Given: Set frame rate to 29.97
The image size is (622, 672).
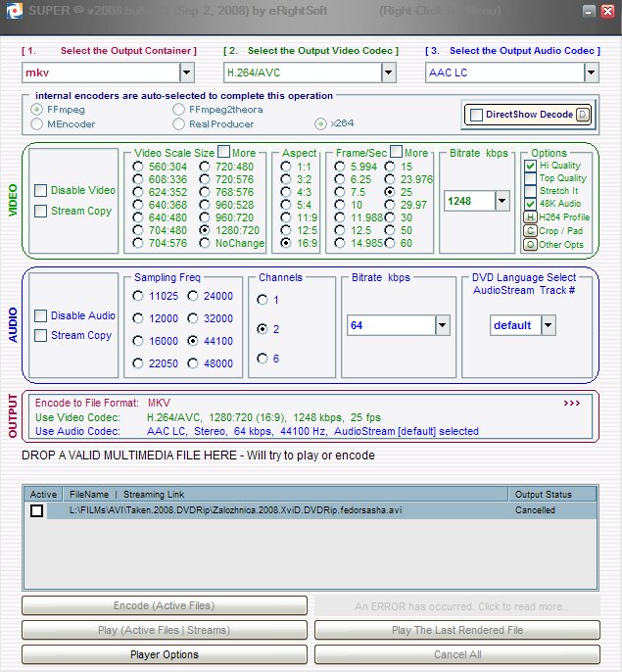Looking at the screenshot, I should coord(390,205).
